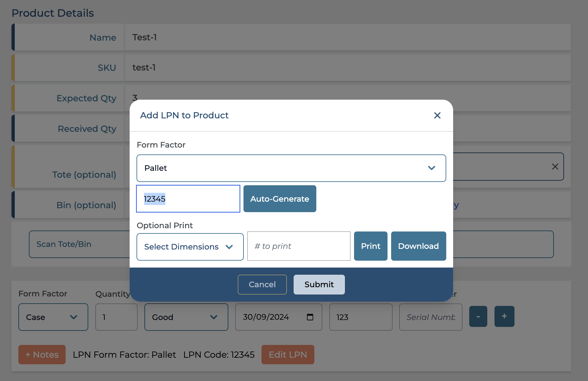Expand the Select Dimensions dropdown

190,247
